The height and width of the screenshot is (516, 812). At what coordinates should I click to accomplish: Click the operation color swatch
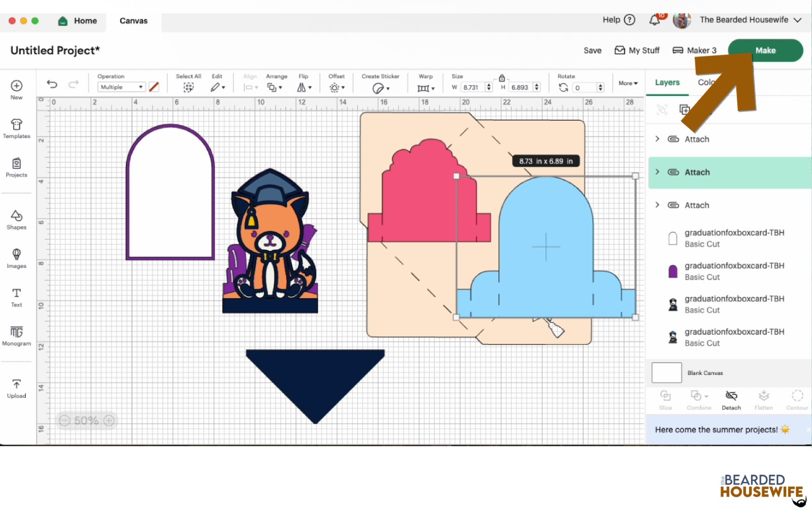pos(154,87)
